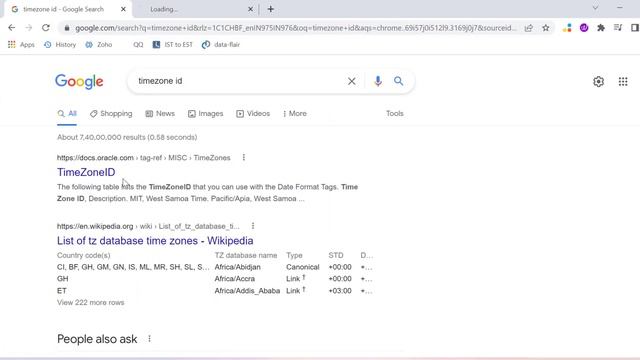Bookmark this page with the star
This screenshot has height=360, width=640.
click(546, 28)
